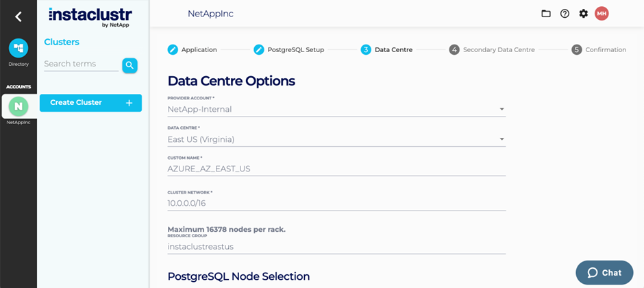The width and height of the screenshot is (644, 288).
Task: Open the Chat widget
Action: coord(604,272)
